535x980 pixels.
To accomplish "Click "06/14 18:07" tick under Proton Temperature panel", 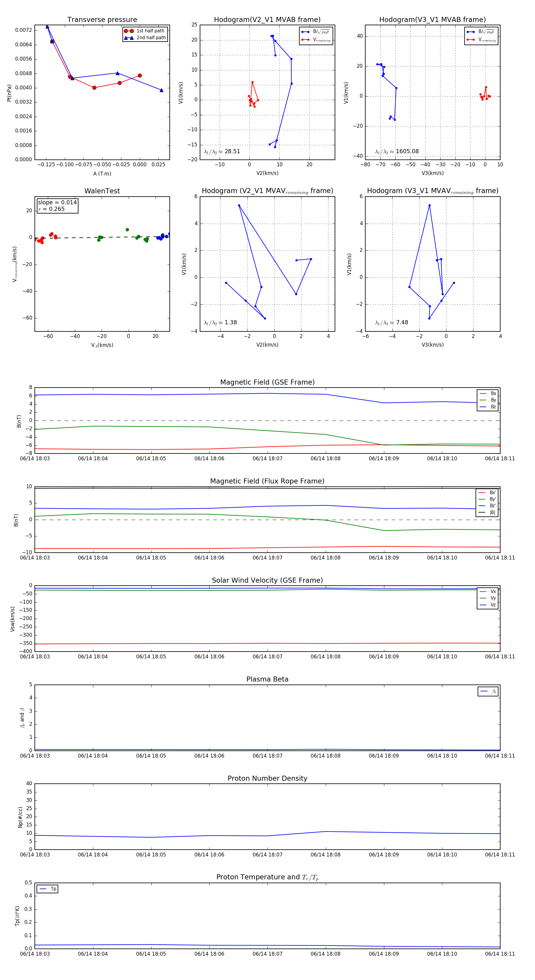I will (x=267, y=954).
